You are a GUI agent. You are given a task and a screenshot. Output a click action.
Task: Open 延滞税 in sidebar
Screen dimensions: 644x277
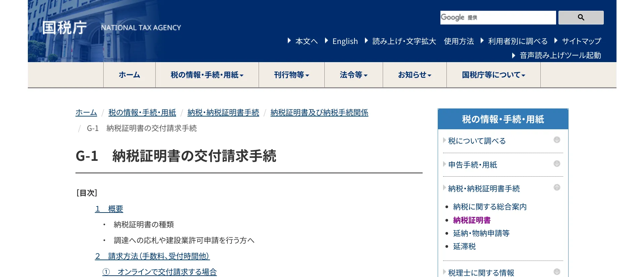pos(464,246)
